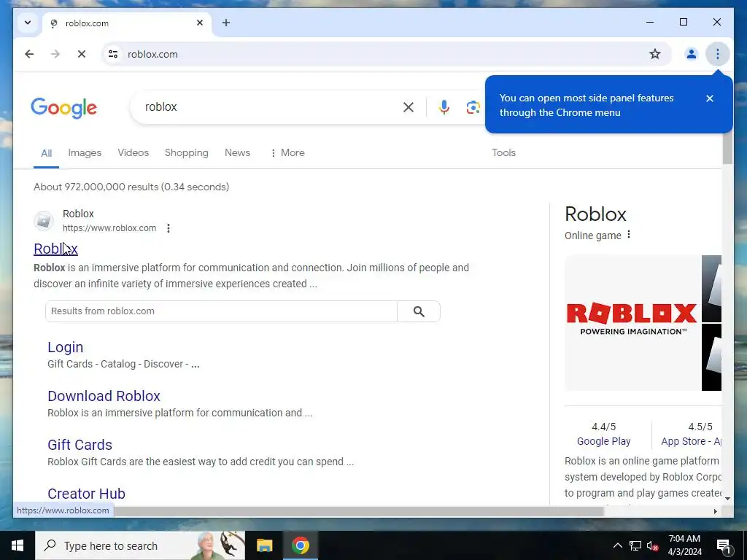Open the Roblox main result link
Screen dimensions: 747x560
pos(55,249)
